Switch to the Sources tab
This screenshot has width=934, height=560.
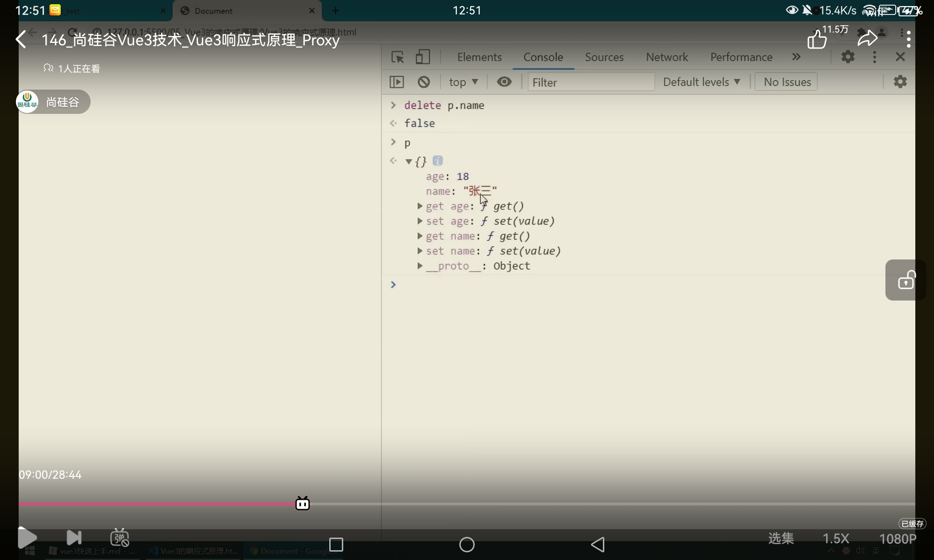click(x=604, y=57)
